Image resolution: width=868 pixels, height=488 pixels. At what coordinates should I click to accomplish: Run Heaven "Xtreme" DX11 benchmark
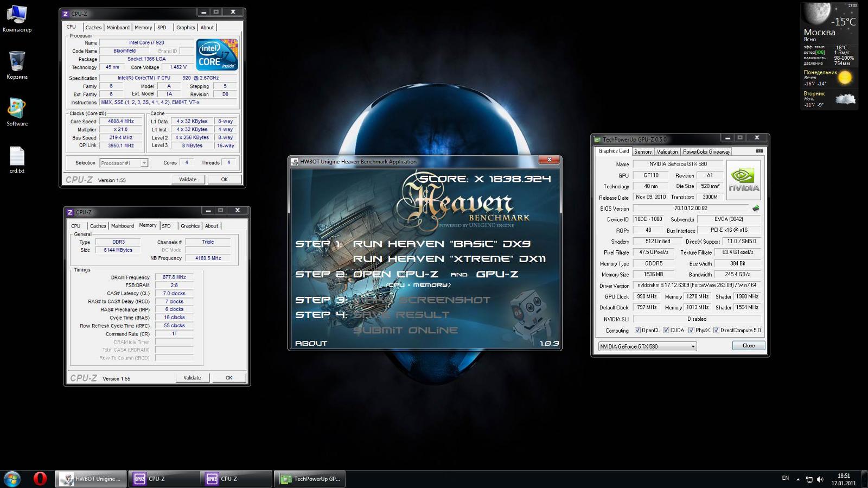click(x=449, y=259)
